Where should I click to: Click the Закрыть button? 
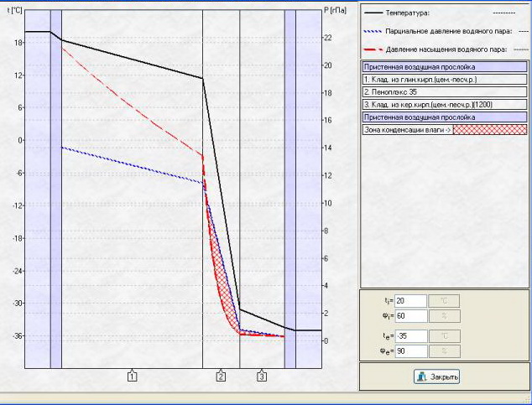click(436, 376)
